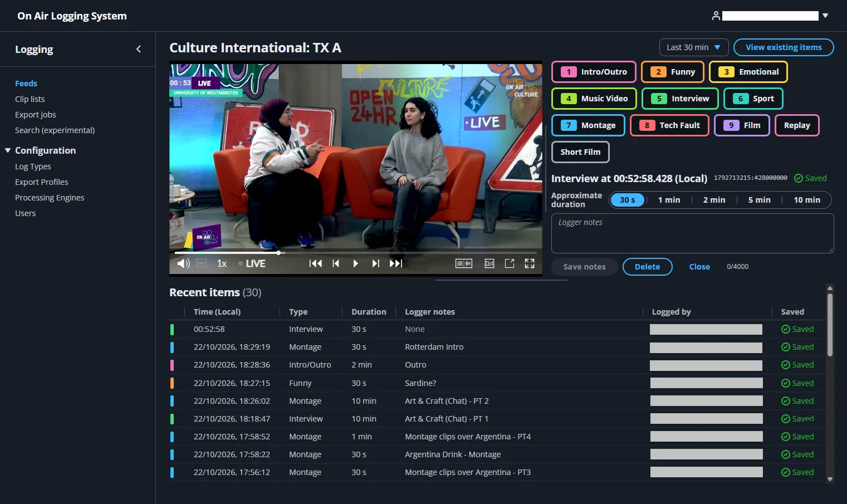This screenshot has height=504, width=847.
Task: Click the recent items scrollbar down arrow
Action: (830, 479)
